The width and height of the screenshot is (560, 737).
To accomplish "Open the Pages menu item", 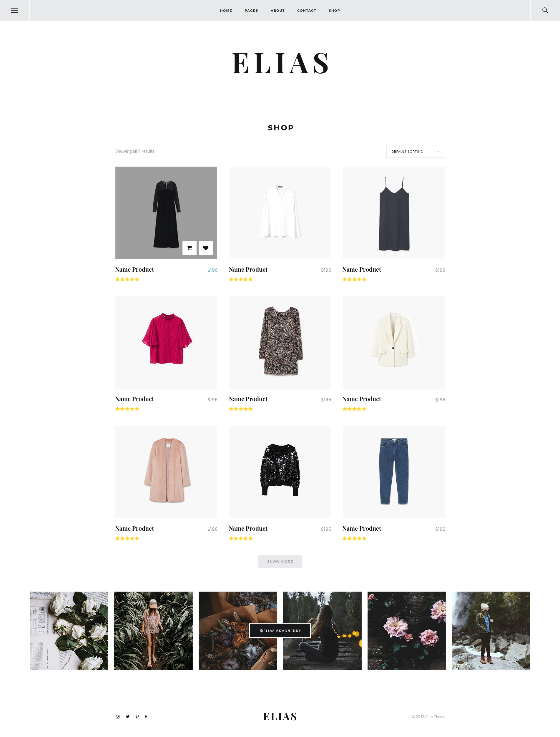I will click(251, 11).
